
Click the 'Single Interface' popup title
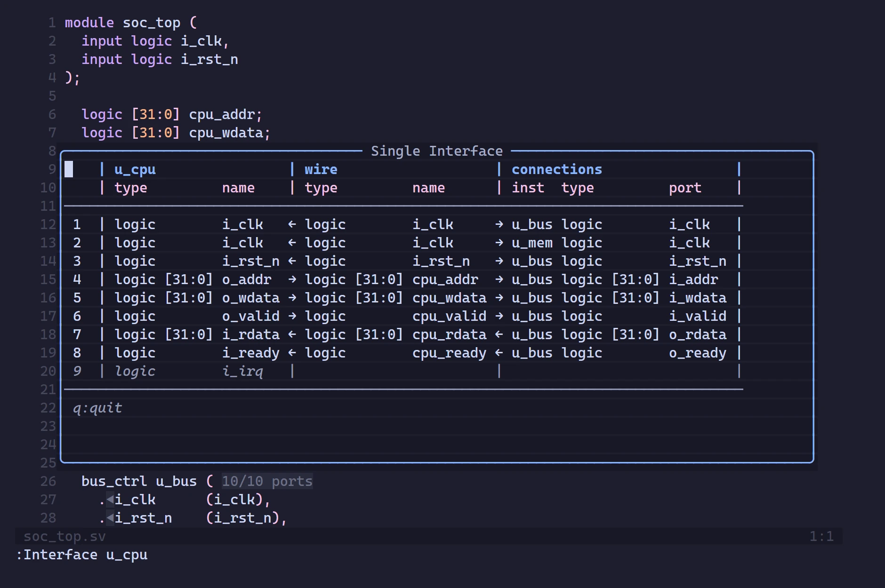click(436, 151)
